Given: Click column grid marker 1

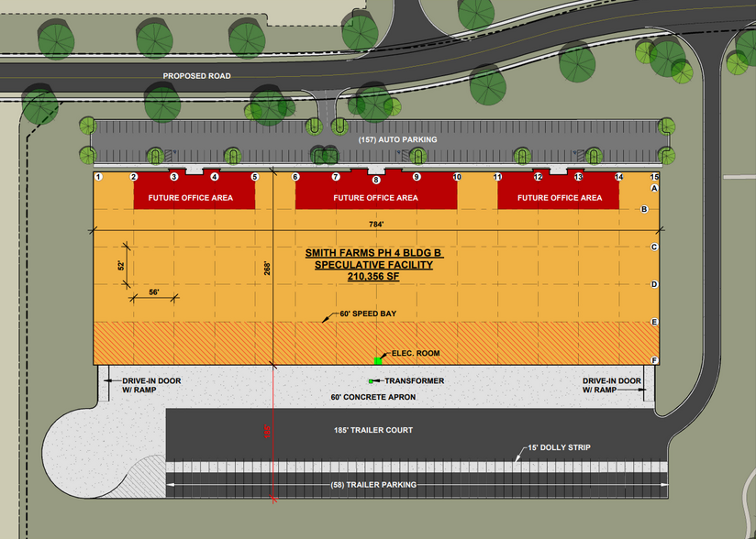Looking at the screenshot, I should coord(99,177).
